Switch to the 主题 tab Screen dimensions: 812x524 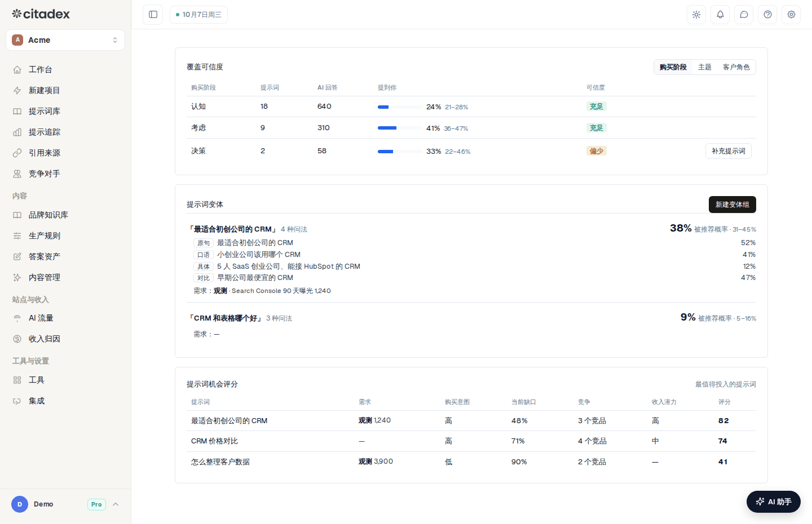click(705, 67)
